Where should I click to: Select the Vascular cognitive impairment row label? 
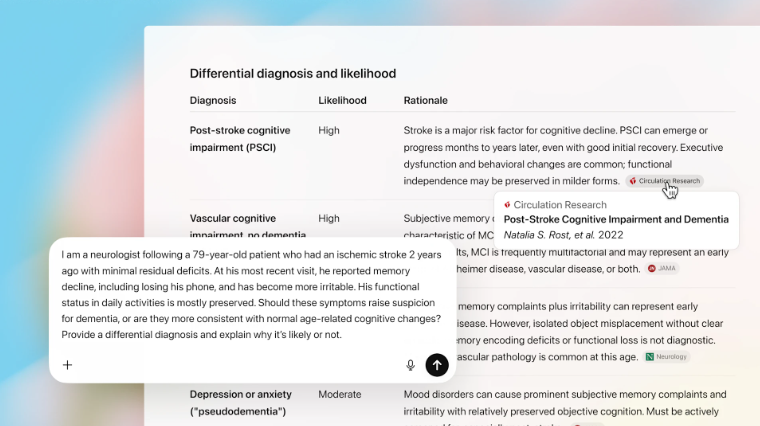click(234, 218)
